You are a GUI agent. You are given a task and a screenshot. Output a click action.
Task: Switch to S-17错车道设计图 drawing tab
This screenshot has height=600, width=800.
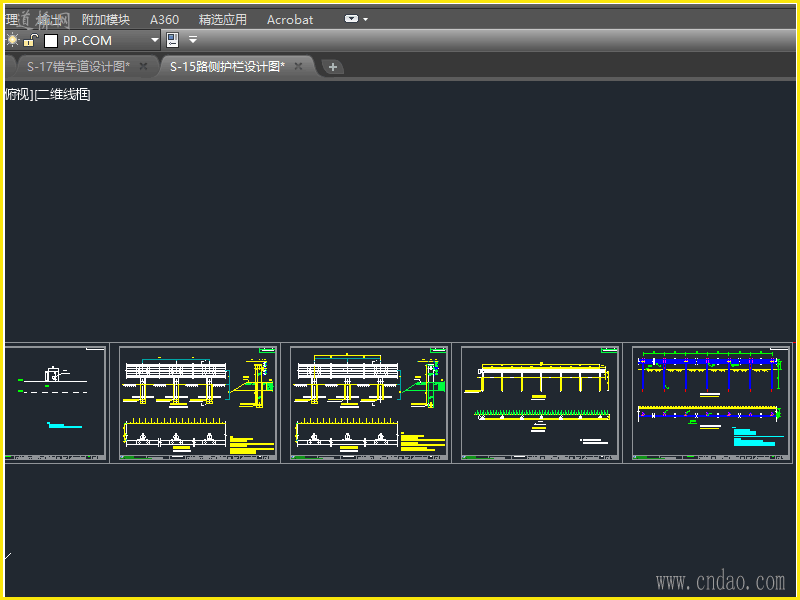point(78,67)
